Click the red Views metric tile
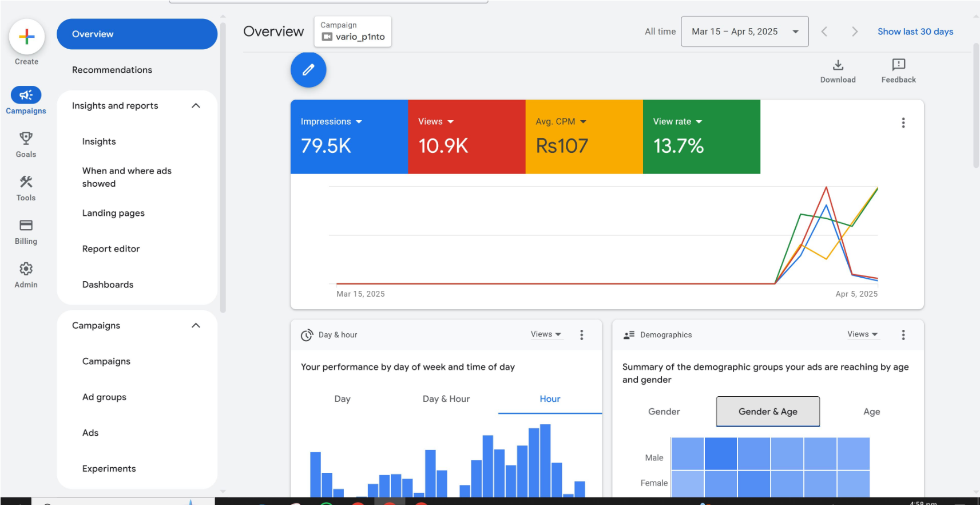 [466, 137]
